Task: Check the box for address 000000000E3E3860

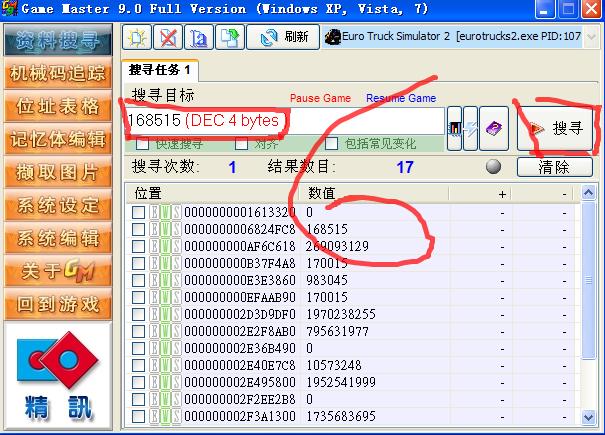Action: pyautogui.click(x=139, y=280)
